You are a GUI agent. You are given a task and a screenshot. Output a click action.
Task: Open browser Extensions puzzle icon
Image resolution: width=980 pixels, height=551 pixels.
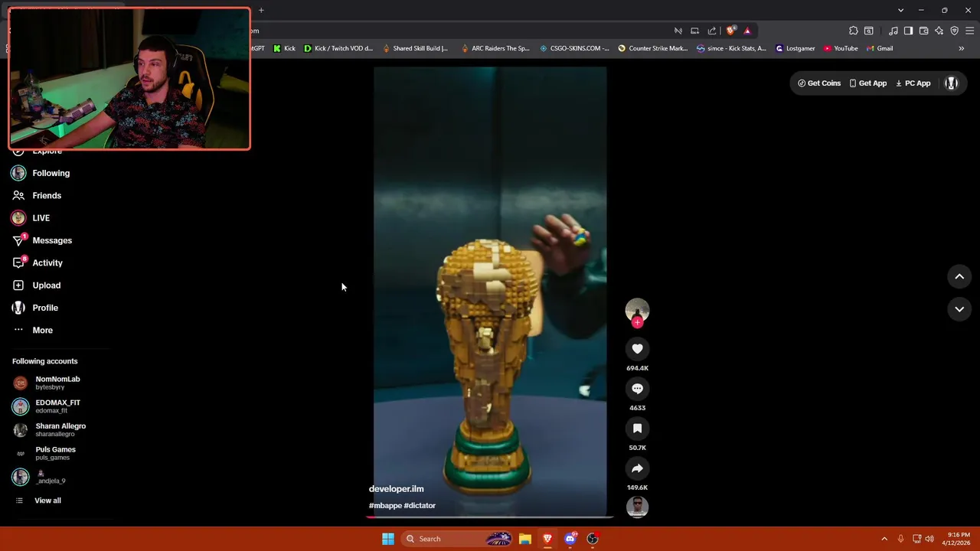pos(853,31)
